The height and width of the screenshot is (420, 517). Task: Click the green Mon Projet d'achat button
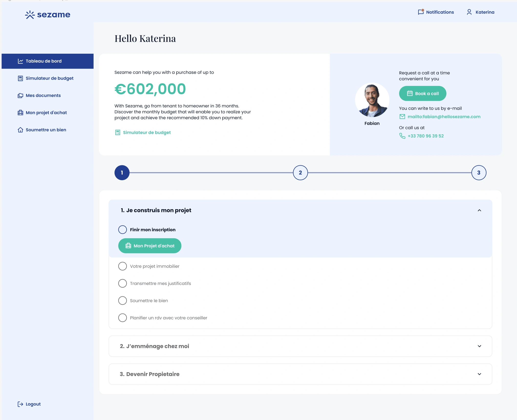tap(150, 246)
